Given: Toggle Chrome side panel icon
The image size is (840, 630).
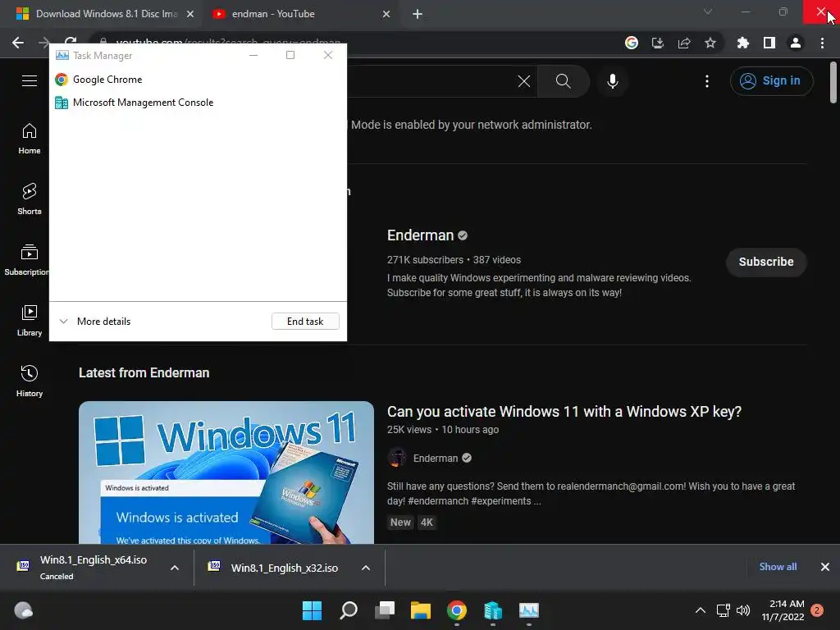Looking at the screenshot, I should (769, 43).
